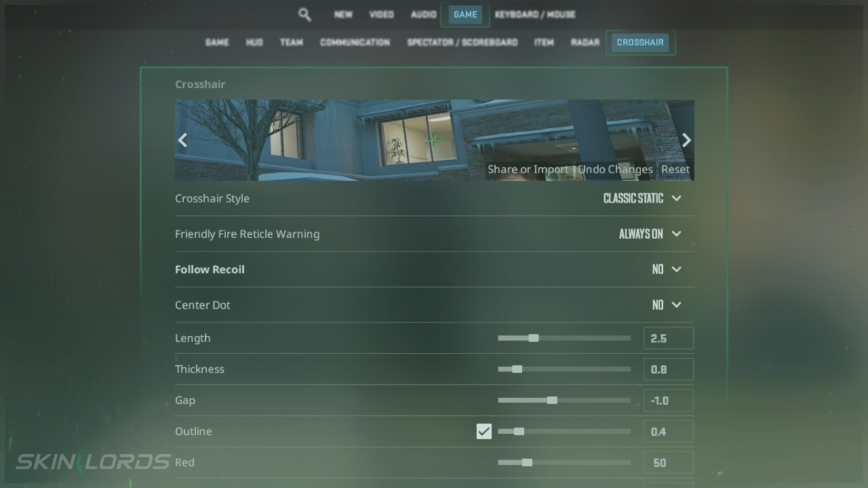Open the Video settings tab
868x488 pixels.
point(382,14)
